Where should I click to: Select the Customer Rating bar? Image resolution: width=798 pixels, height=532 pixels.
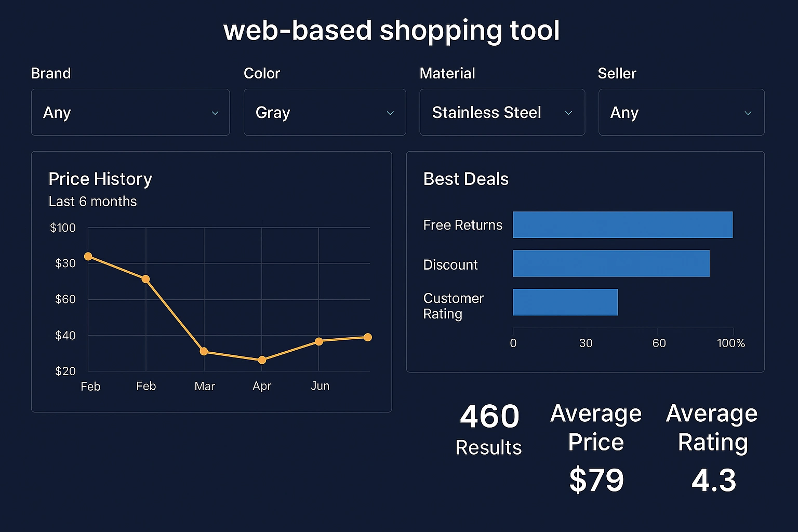coord(565,302)
